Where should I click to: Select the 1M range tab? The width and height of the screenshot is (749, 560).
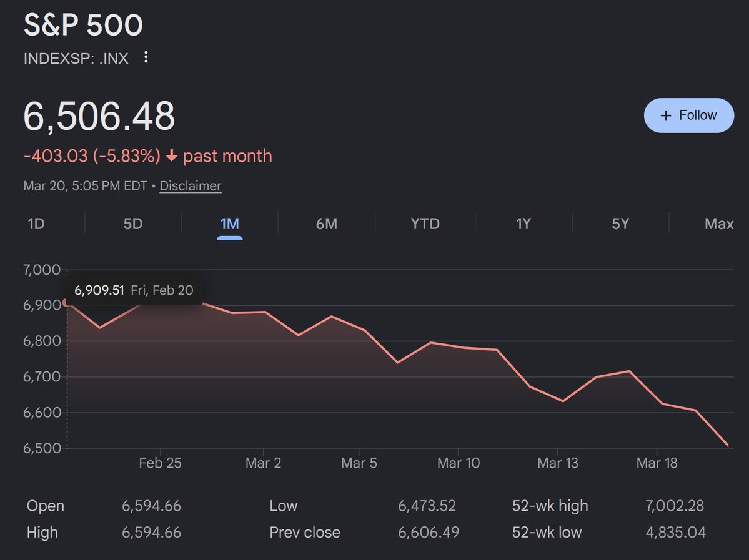tap(230, 224)
